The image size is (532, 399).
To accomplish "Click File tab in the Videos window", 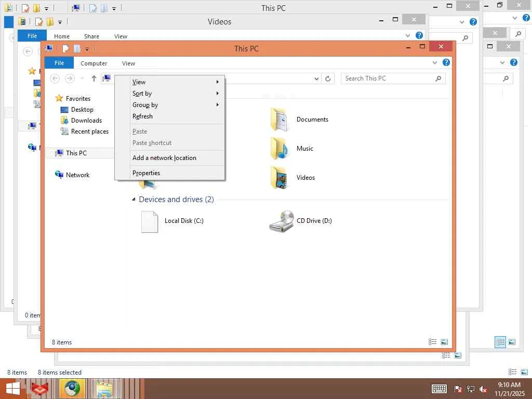I will pos(32,36).
